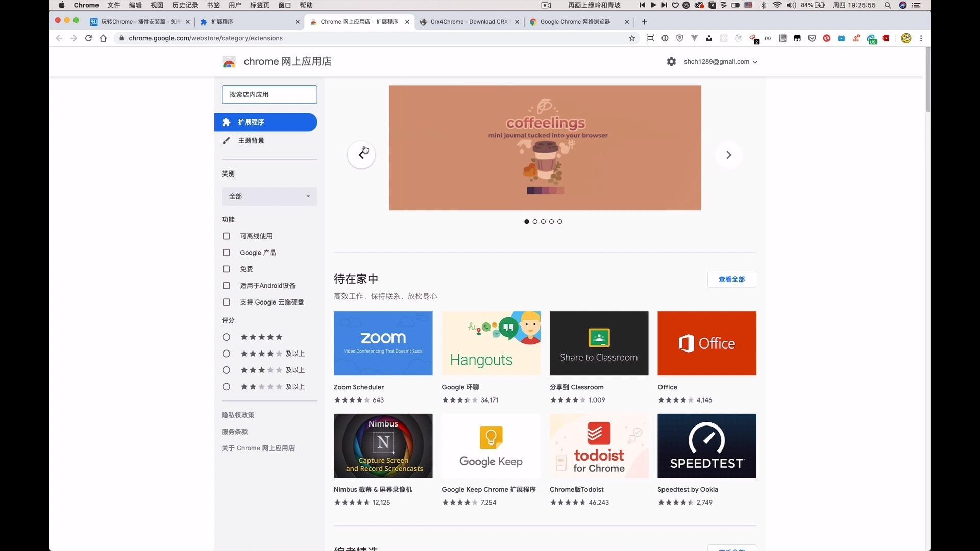980x551 pixels.
Task: Open the Speedtest by Ookla thumbnail
Action: (706, 446)
